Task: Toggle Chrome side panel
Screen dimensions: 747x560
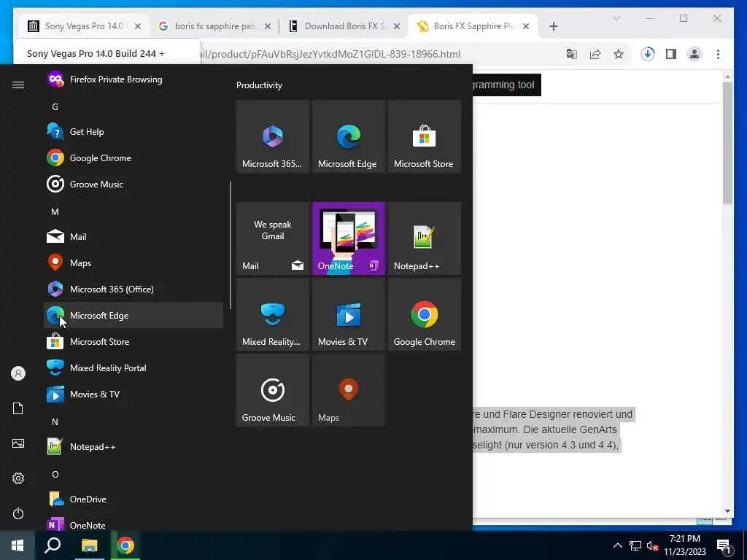Action: (671, 54)
